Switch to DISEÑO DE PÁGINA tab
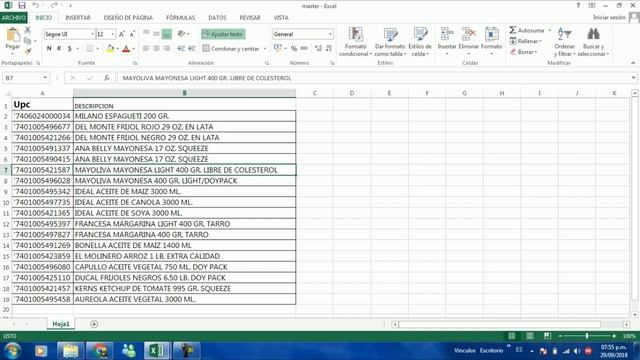The width and height of the screenshot is (640, 360). [128, 18]
